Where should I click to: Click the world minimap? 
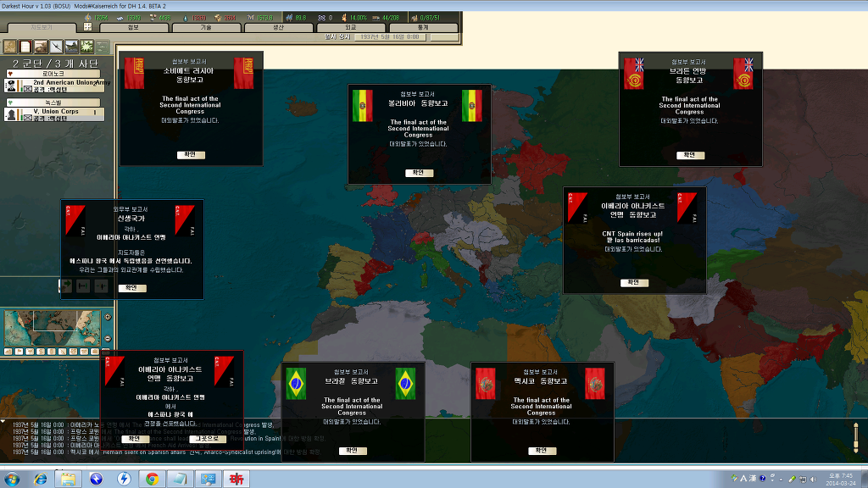[x=53, y=328]
